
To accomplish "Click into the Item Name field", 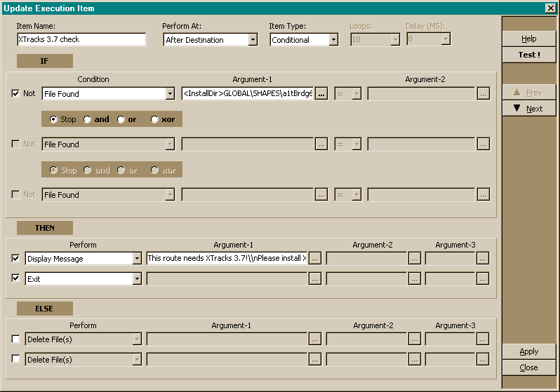I will (81, 39).
